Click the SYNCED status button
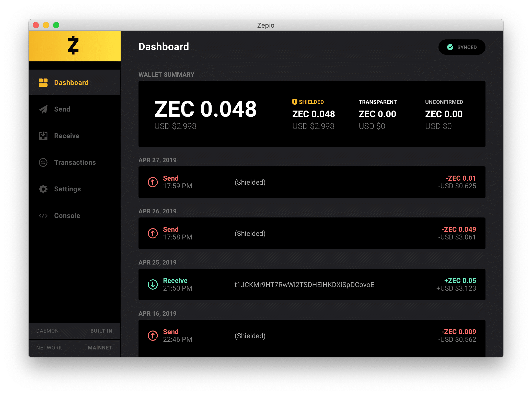 coord(462,47)
